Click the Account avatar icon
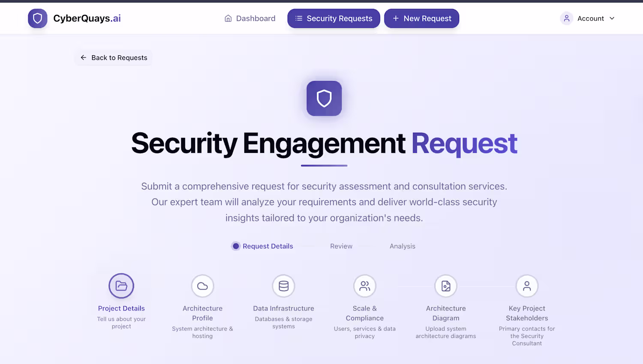The height and width of the screenshot is (364, 643). click(566, 18)
